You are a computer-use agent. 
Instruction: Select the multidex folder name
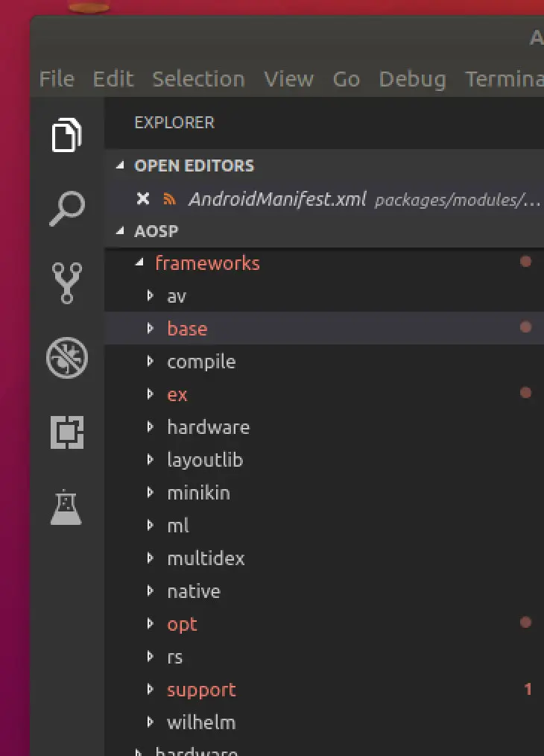pyautogui.click(x=206, y=558)
